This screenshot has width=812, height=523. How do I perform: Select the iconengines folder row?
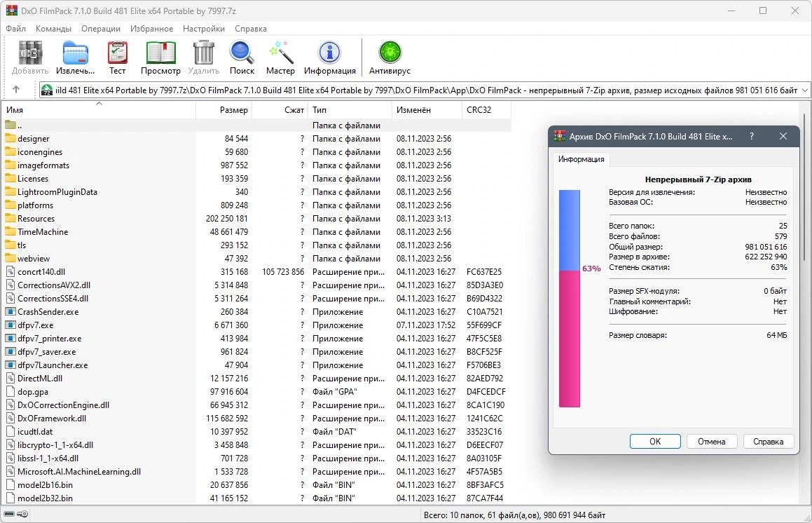(257, 152)
